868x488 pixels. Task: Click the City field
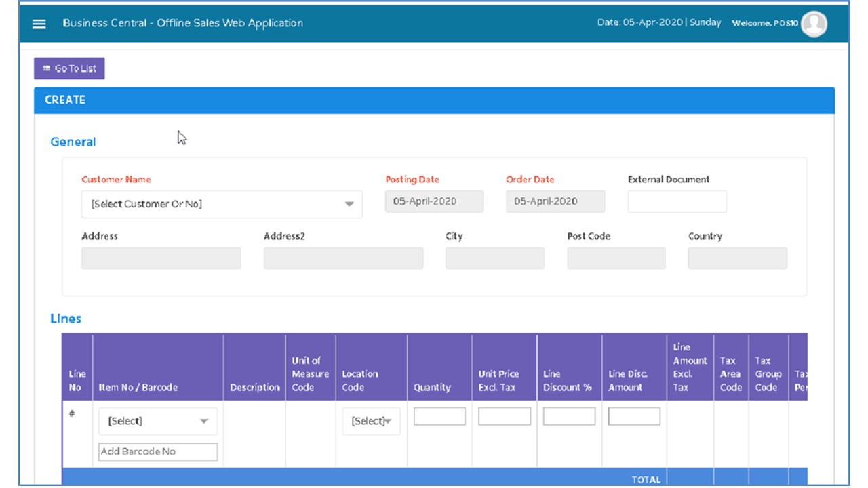pyautogui.click(x=494, y=258)
